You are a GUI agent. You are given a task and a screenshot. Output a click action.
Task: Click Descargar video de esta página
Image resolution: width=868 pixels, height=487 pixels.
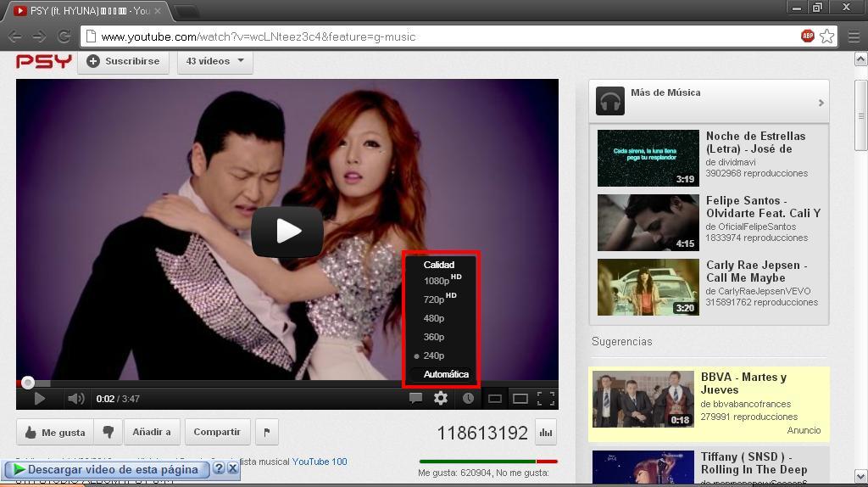coord(106,469)
